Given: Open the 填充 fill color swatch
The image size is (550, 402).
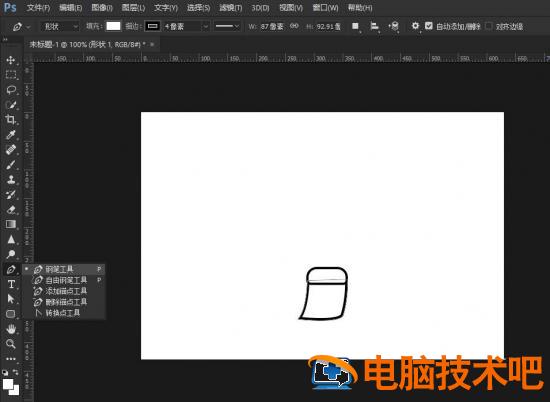Looking at the screenshot, I should (113, 26).
